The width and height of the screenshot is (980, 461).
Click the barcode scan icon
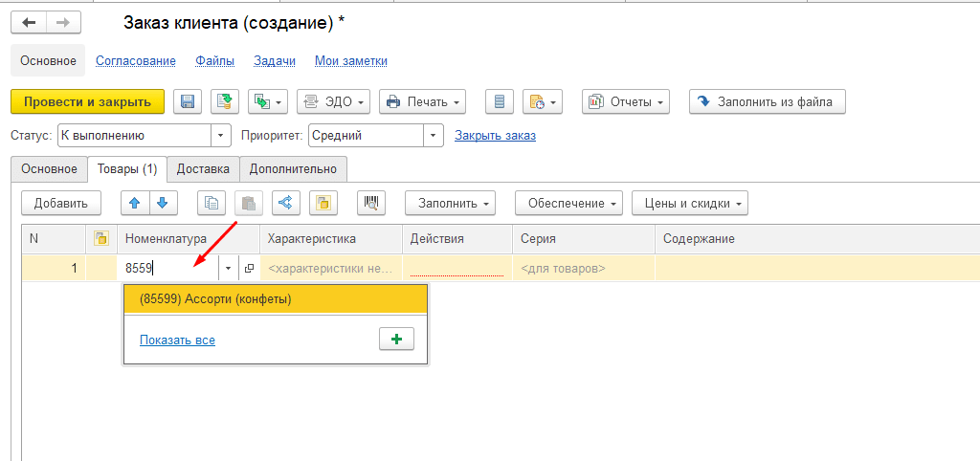pos(370,203)
